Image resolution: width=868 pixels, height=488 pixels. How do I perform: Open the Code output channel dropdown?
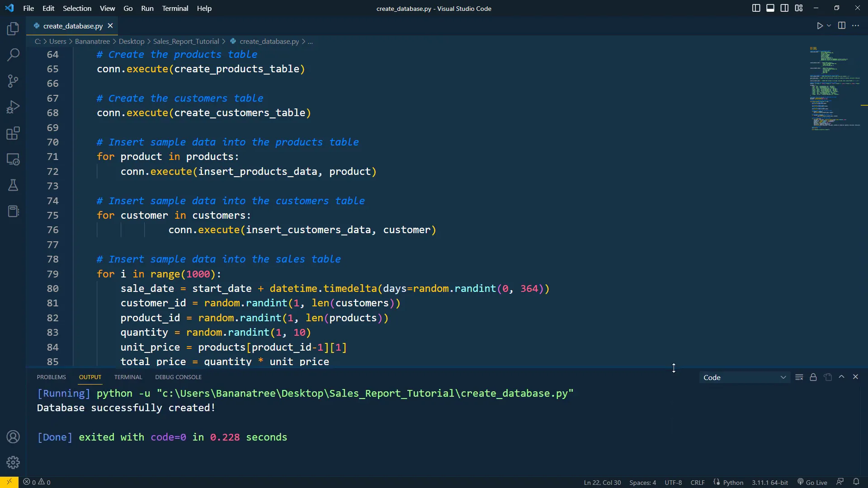point(744,377)
